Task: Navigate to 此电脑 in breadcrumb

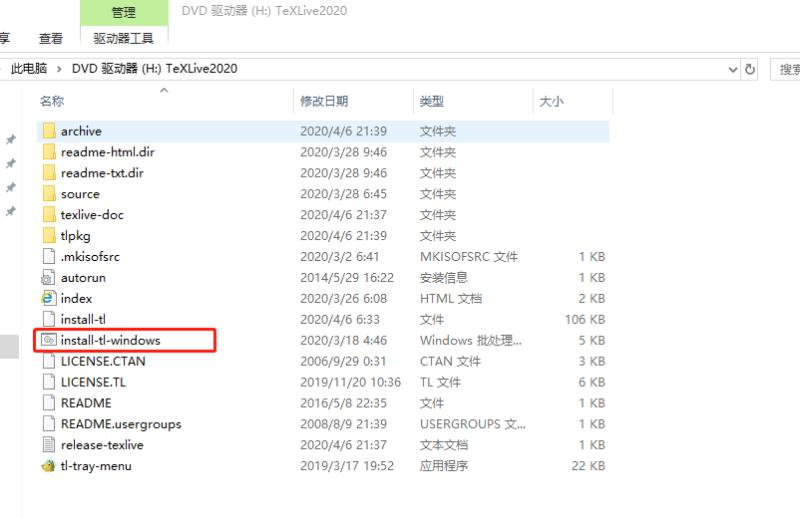Action: (29, 69)
